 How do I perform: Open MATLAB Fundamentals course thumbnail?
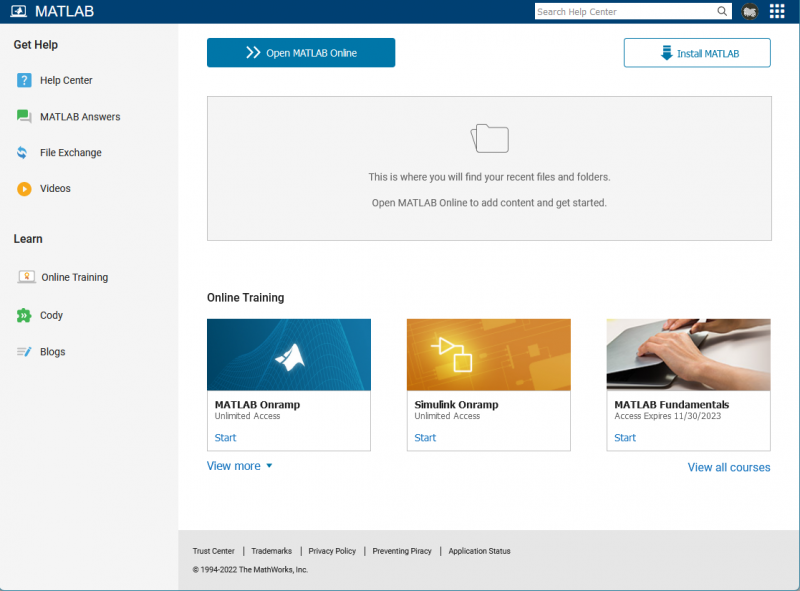coord(688,355)
